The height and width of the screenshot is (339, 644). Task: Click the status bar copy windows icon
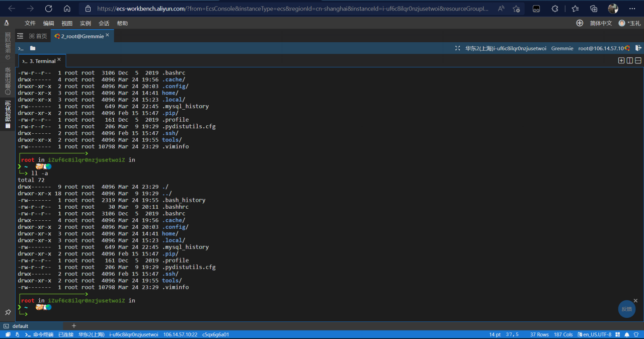pos(8,334)
